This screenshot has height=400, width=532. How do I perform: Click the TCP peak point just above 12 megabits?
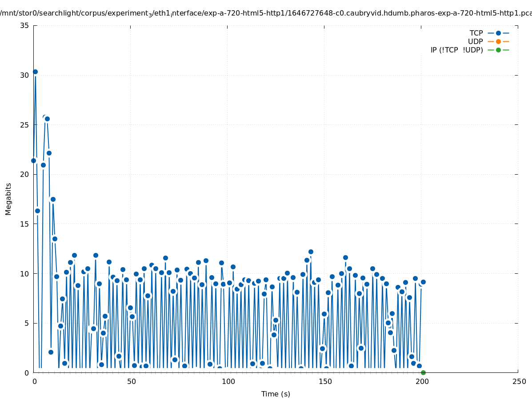click(x=311, y=252)
